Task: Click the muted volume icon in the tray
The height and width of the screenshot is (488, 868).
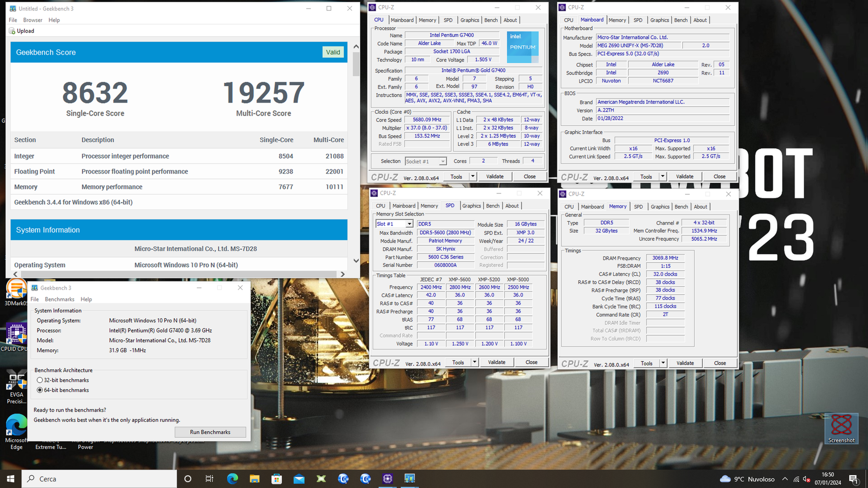Action: coord(806,479)
